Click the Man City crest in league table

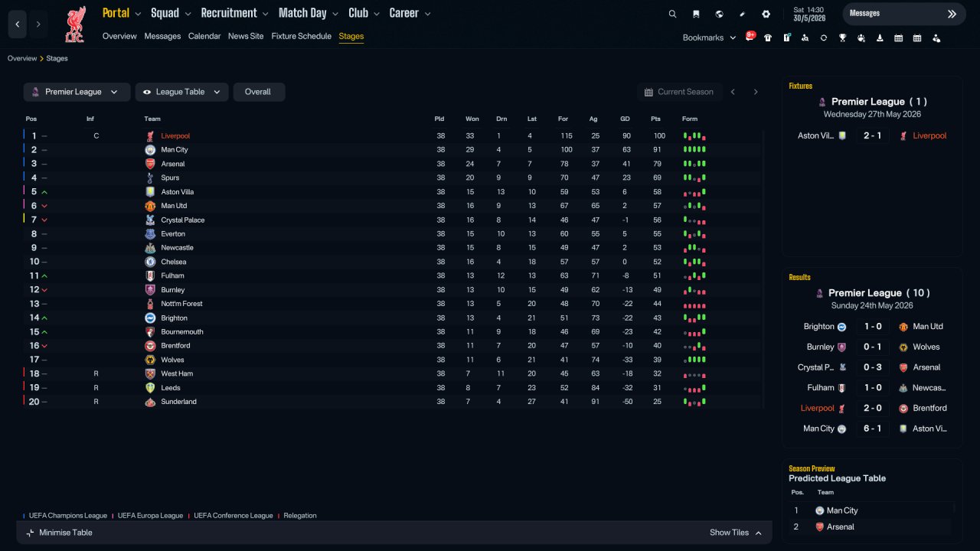150,150
